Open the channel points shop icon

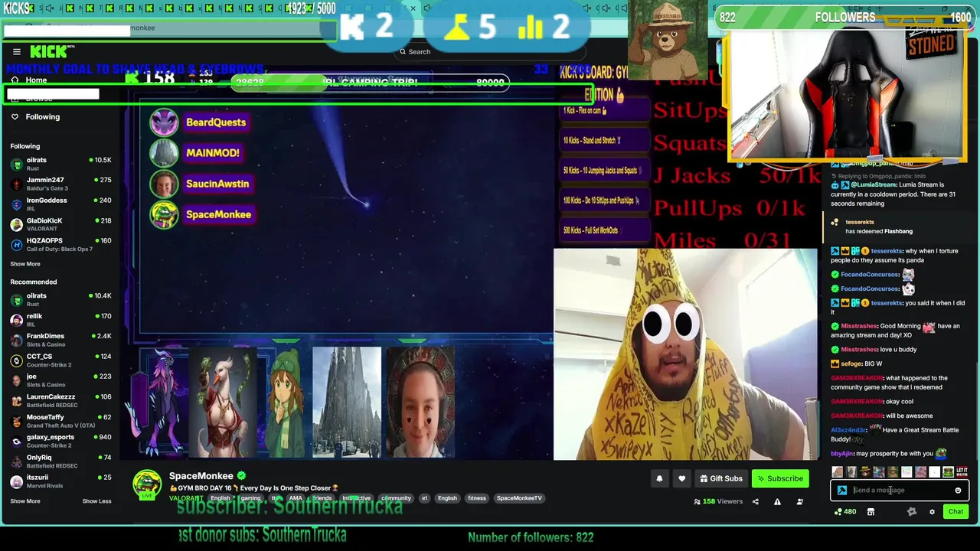871,512
